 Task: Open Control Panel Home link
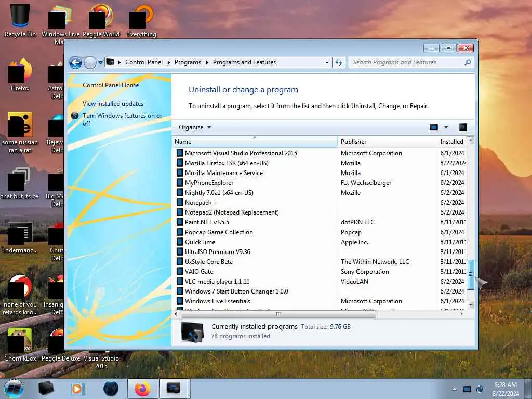tap(111, 85)
